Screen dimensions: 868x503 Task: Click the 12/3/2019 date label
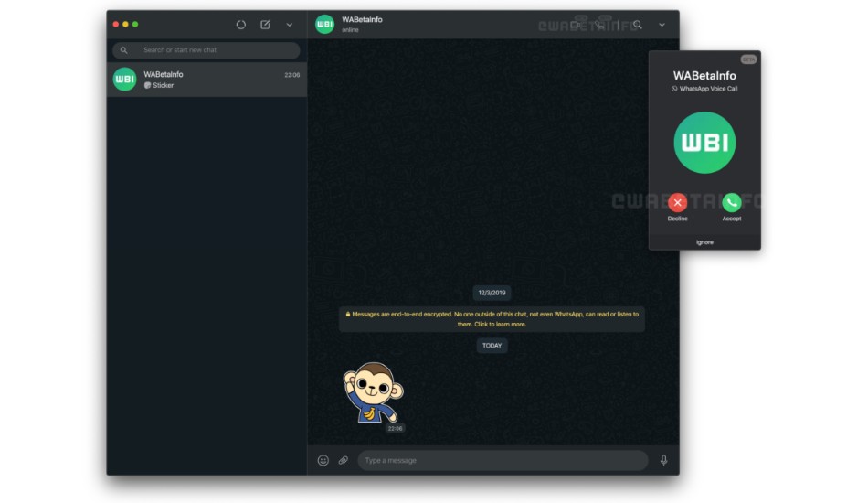[x=492, y=293]
